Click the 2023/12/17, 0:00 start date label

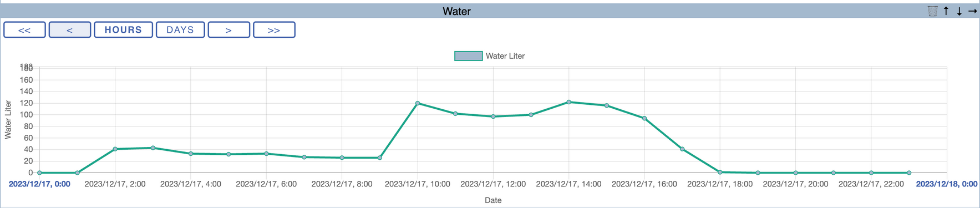(x=39, y=184)
